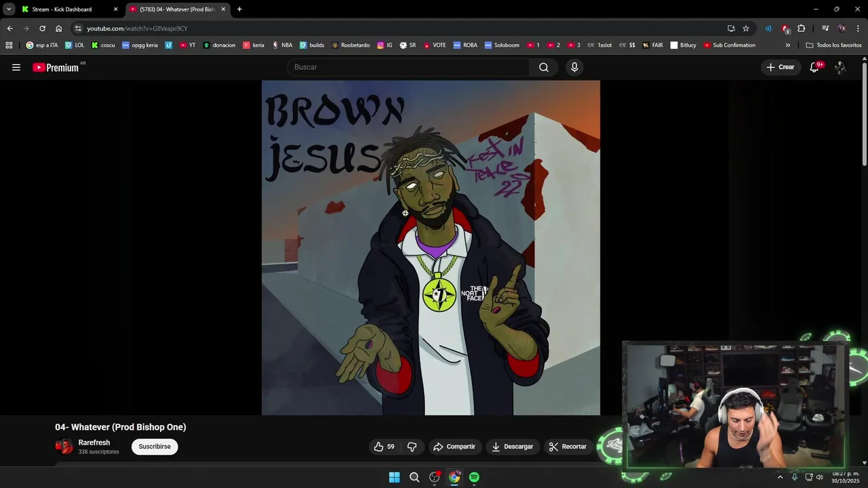
Task: Open YouTube notifications bell
Action: point(815,67)
